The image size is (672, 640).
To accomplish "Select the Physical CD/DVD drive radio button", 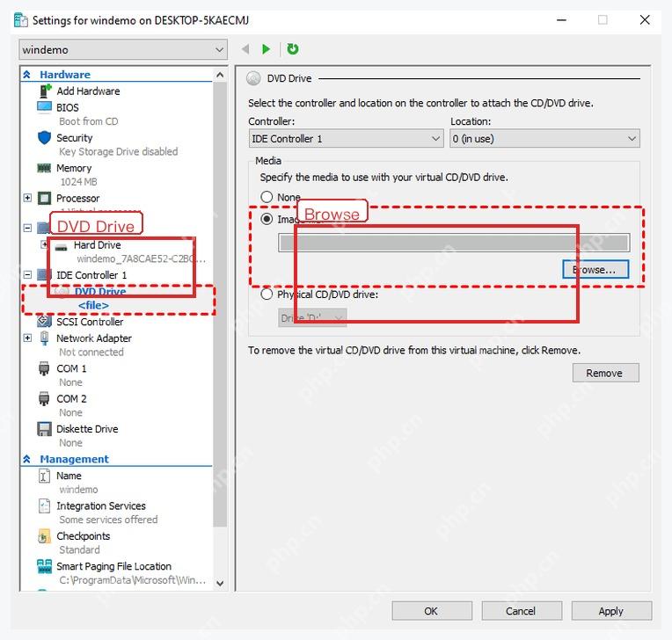I will click(267, 295).
